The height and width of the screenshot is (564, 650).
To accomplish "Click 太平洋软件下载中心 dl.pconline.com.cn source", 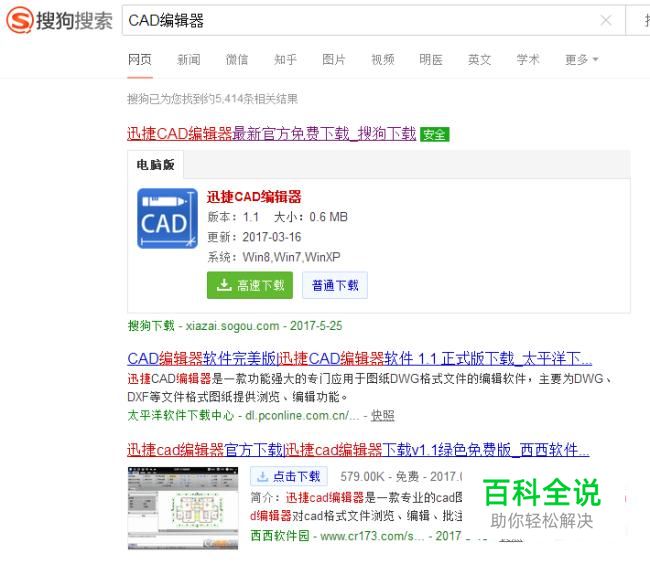I will click(243, 415).
